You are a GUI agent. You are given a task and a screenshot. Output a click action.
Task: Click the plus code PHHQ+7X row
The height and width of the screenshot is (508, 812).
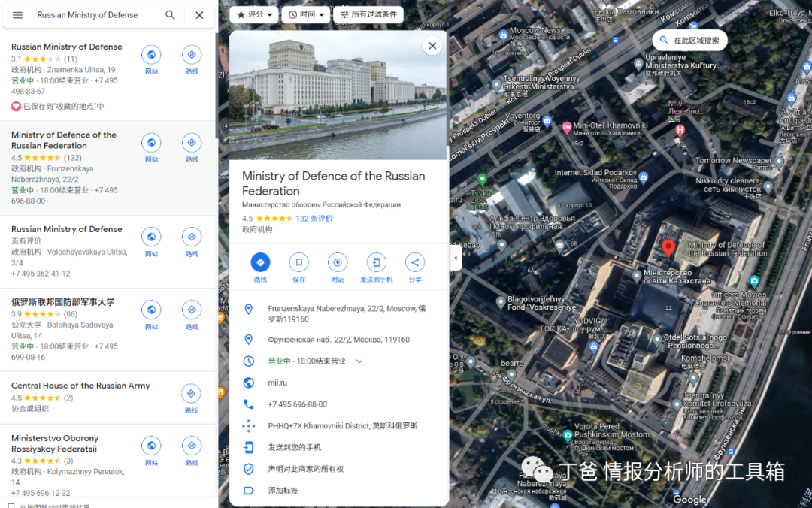[x=338, y=425]
